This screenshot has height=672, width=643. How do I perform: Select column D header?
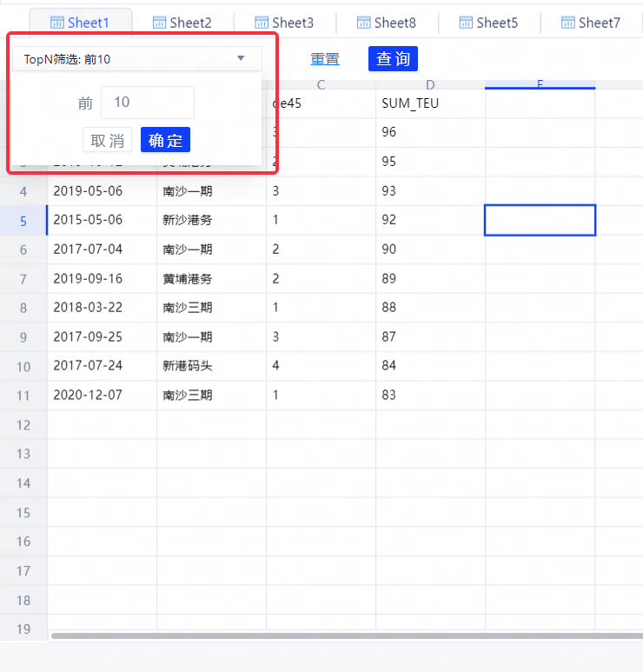(x=430, y=84)
